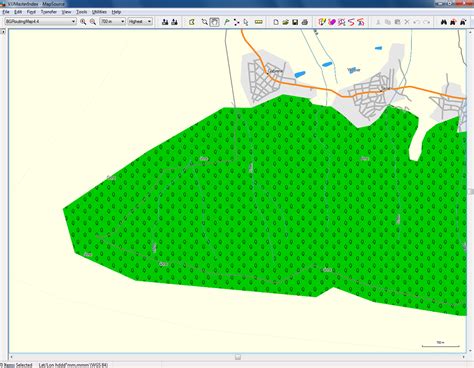Open the BGRoutingMap map product dropdown
This screenshot has height=368, width=474.
[40, 22]
